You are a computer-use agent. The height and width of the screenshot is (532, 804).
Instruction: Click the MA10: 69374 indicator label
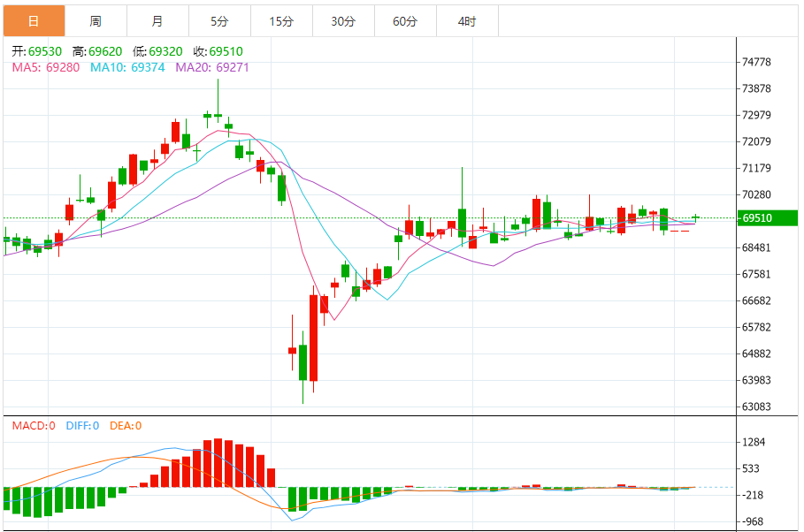(127, 67)
